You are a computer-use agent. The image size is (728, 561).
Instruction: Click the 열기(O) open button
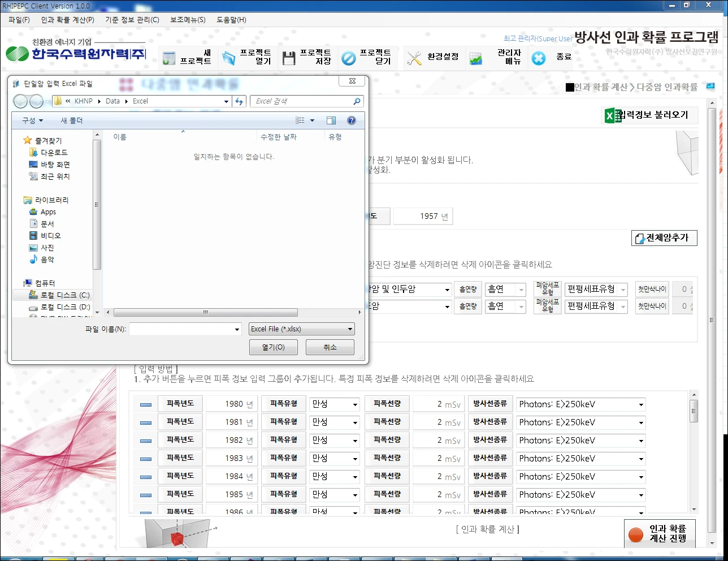coord(274,347)
